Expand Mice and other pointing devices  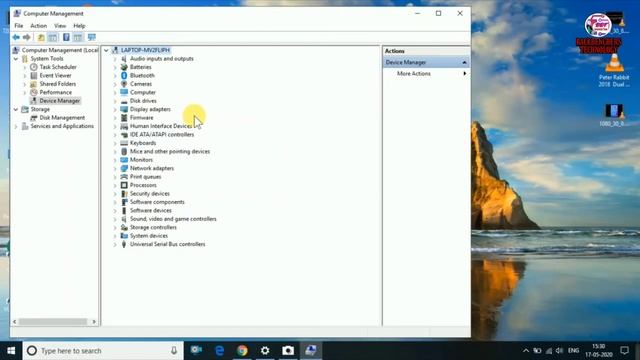point(115,151)
